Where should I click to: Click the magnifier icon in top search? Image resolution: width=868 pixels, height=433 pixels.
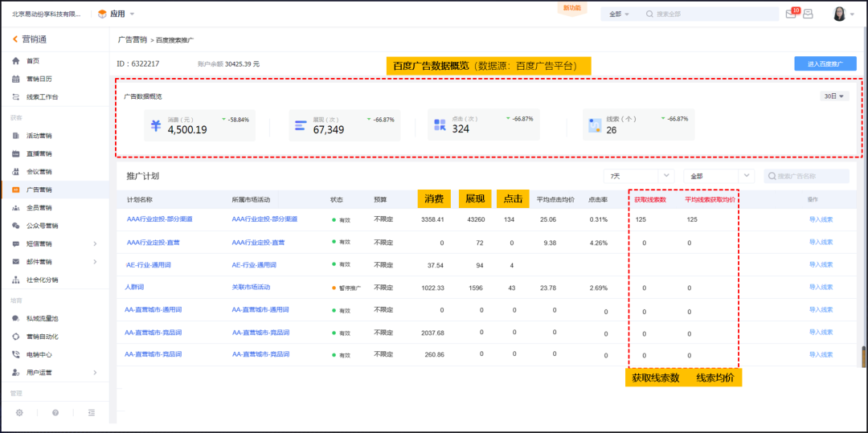(x=650, y=14)
